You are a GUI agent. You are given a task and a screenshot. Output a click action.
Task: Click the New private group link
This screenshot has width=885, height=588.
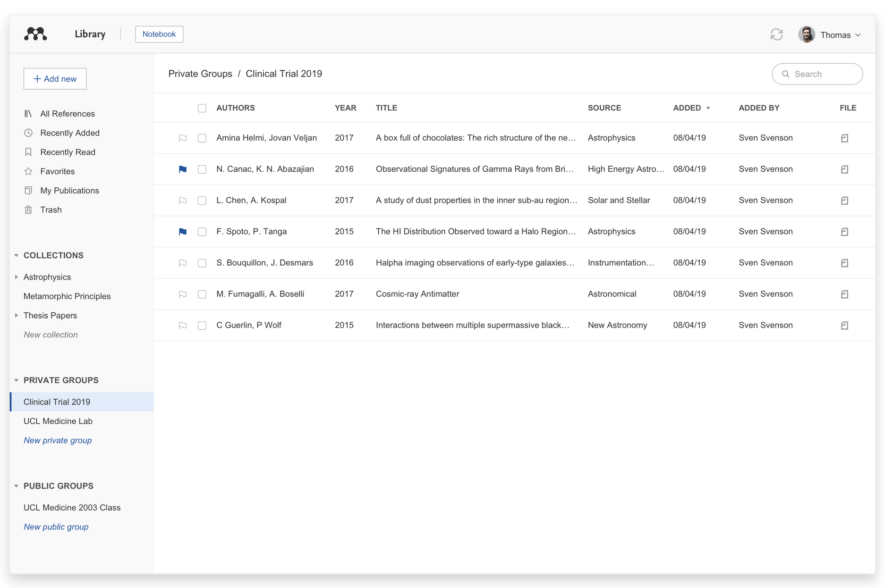click(x=58, y=440)
